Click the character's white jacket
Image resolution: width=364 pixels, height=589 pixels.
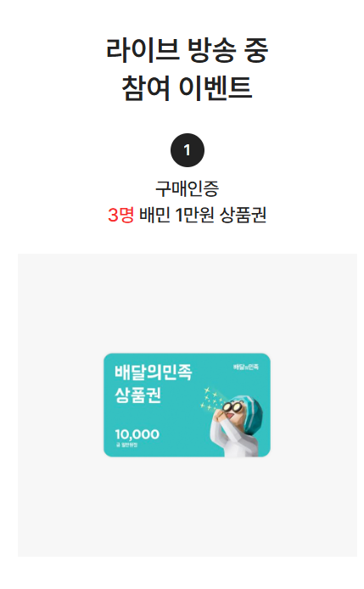click(233, 439)
